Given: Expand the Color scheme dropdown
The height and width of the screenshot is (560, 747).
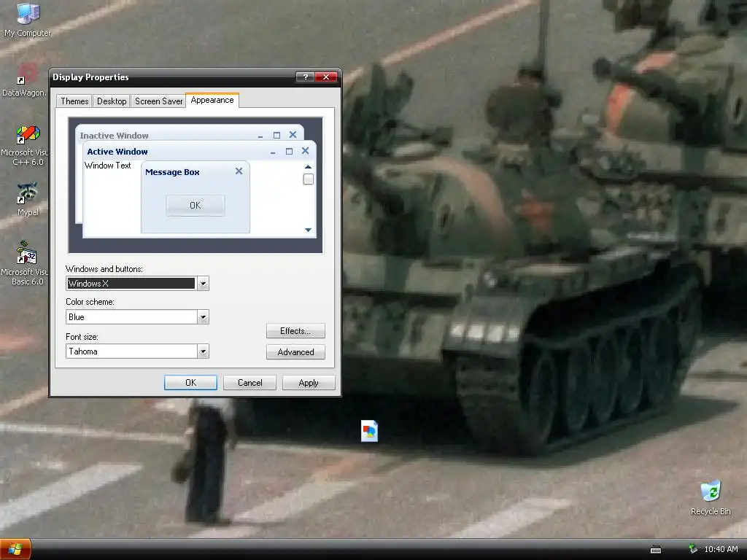Looking at the screenshot, I should (x=203, y=317).
